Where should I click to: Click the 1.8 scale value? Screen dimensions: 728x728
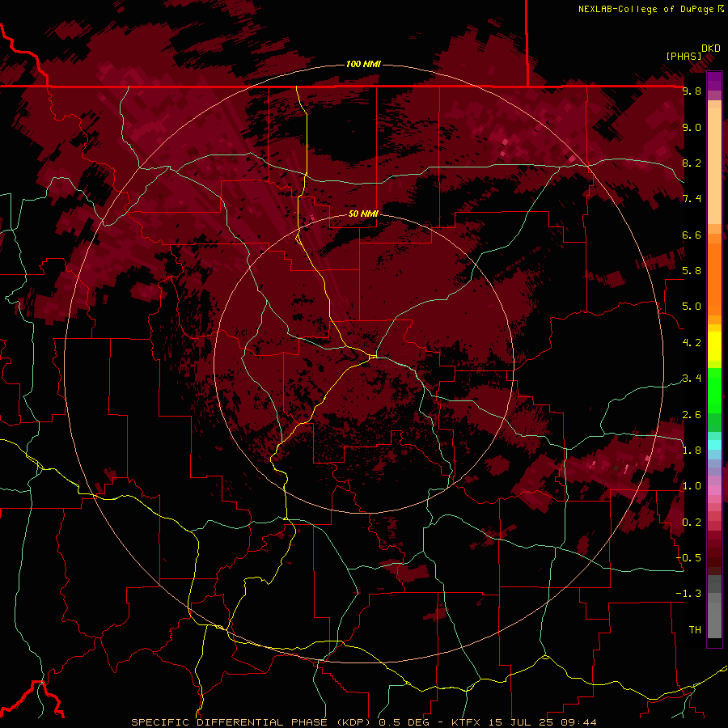pos(692,451)
